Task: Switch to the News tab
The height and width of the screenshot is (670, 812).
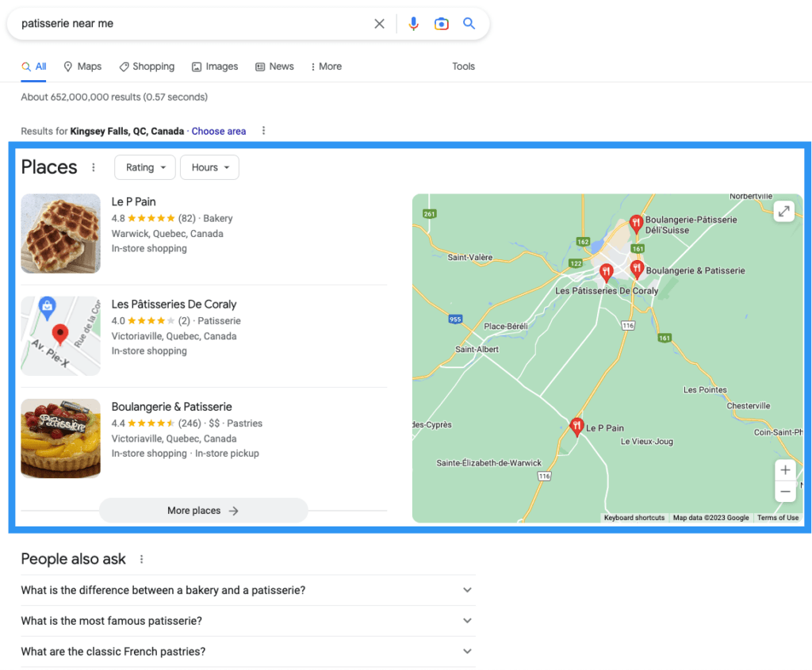Action: pos(274,67)
